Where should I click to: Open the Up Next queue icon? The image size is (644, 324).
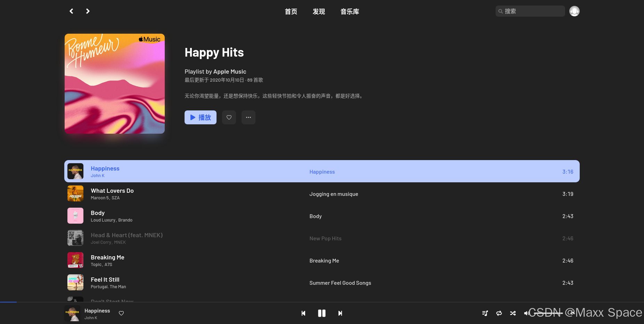[x=485, y=313]
